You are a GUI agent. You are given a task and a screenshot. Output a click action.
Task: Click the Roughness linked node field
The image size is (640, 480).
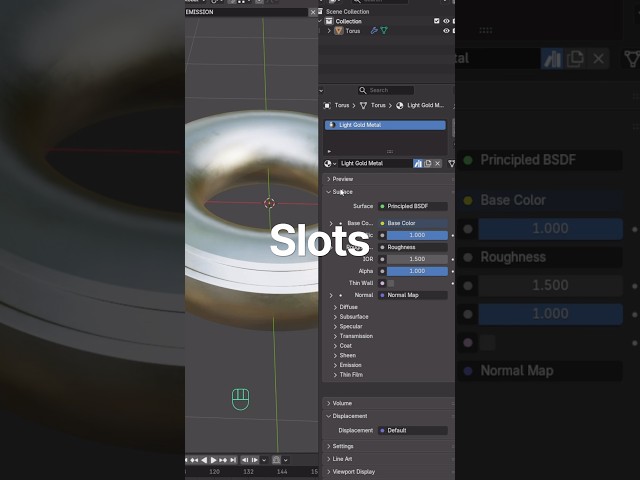pyautogui.click(x=413, y=247)
